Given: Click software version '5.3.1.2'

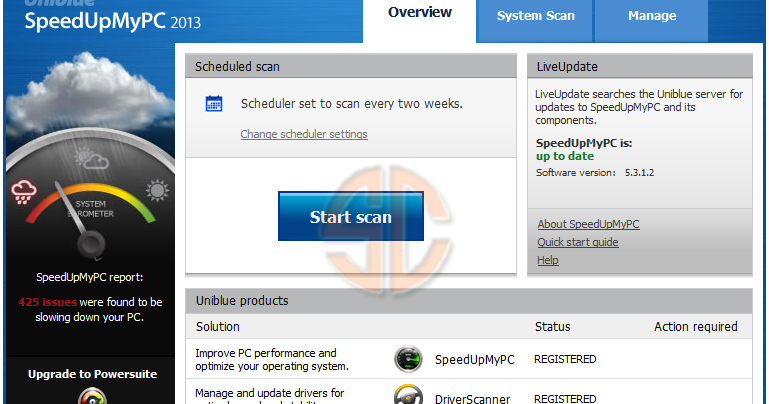Looking at the screenshot, I should click(639, 173).
